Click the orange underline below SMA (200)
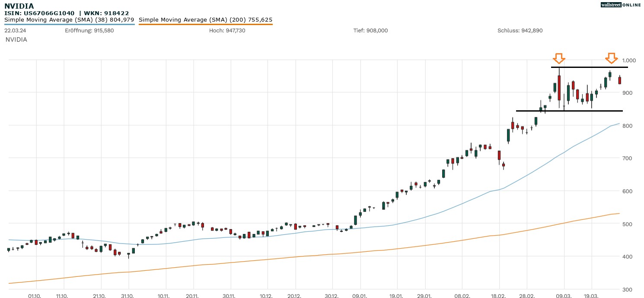 (205, 24)
